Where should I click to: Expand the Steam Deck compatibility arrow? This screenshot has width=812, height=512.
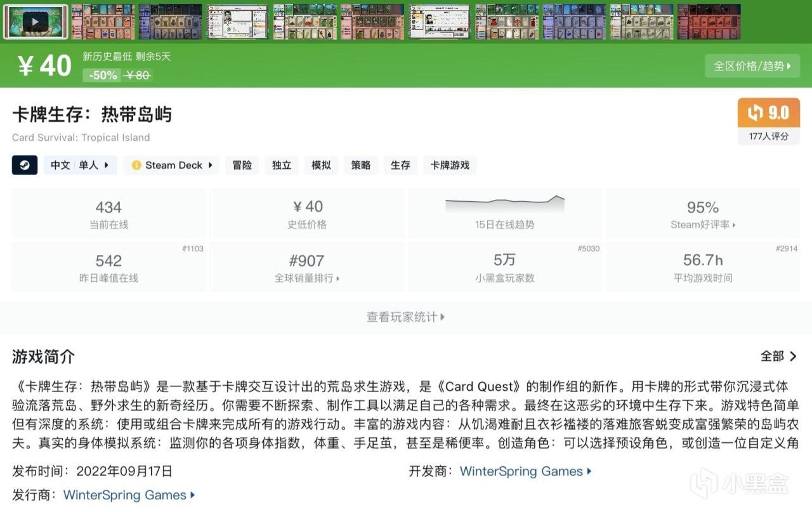tap(210, 165)
